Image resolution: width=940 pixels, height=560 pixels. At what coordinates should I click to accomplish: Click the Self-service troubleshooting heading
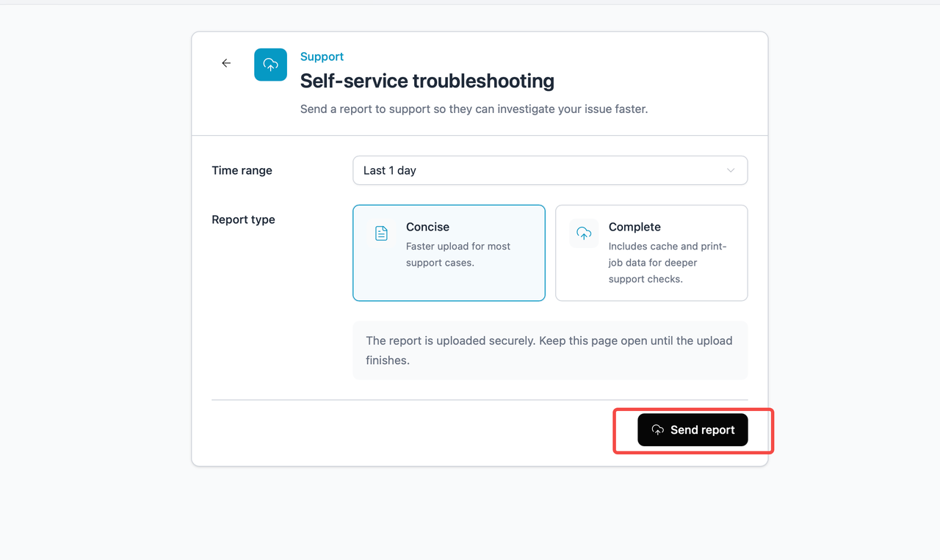427,81
